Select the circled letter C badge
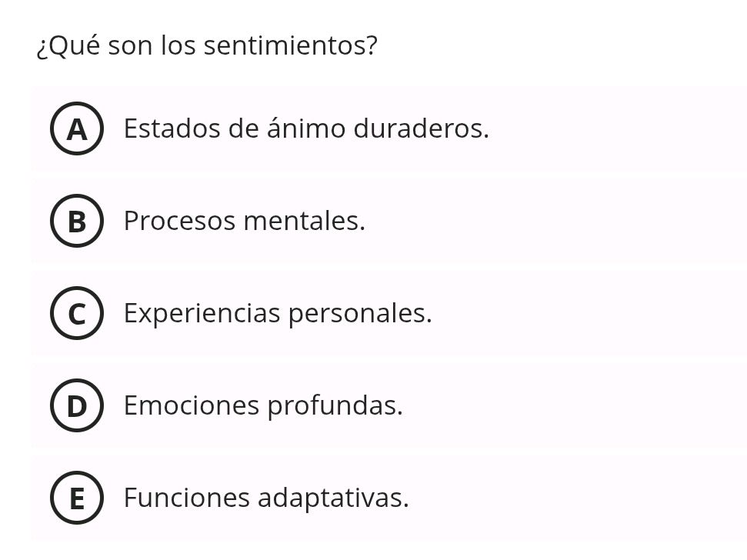This screenshot has height=560, width=747. [x=77, y=314]
